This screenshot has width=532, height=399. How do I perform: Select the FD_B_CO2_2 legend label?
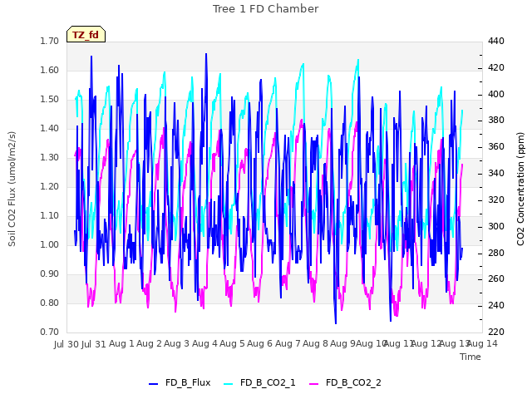click(x=353, y=382)
